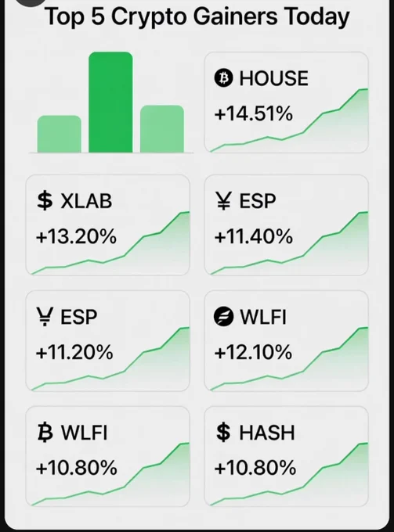
Task: Select the tallest dark green bar
Action: tap(110, 102)
